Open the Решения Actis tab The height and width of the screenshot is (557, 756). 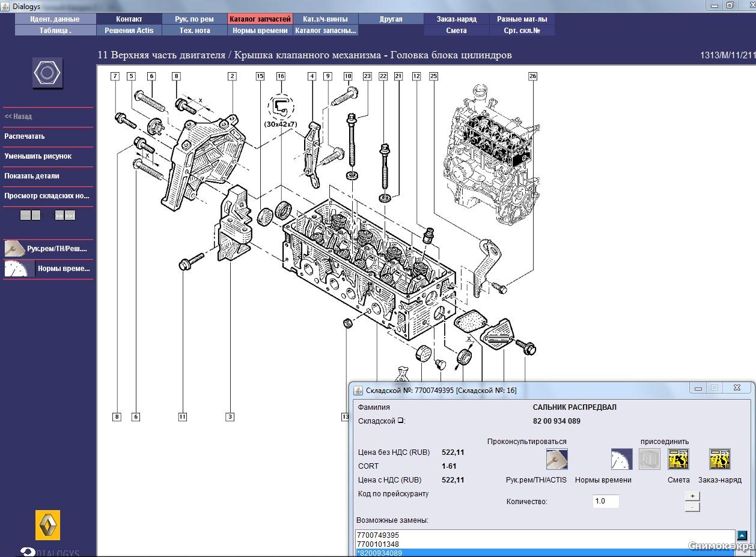(129, 31)
